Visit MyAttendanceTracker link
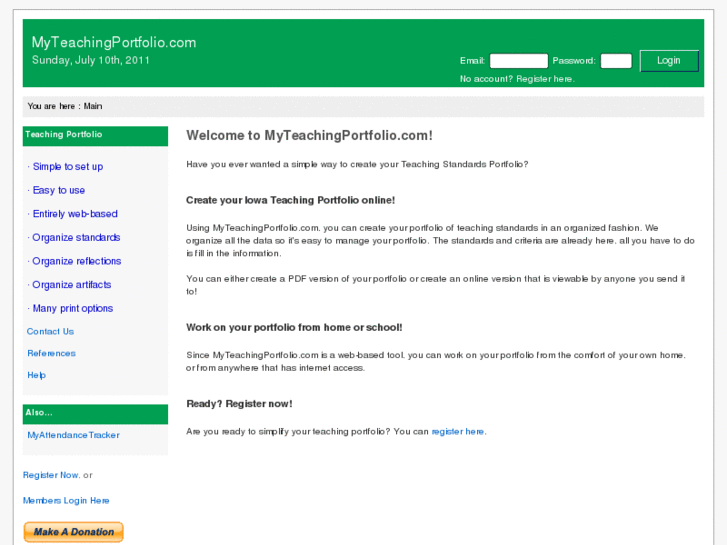 73,435
